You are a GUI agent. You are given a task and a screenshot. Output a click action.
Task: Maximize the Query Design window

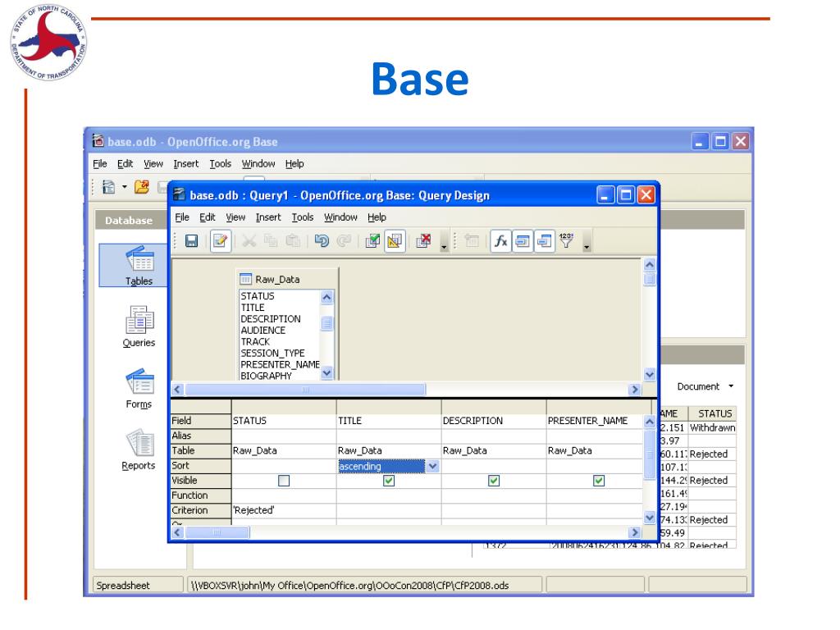point(625,195)
